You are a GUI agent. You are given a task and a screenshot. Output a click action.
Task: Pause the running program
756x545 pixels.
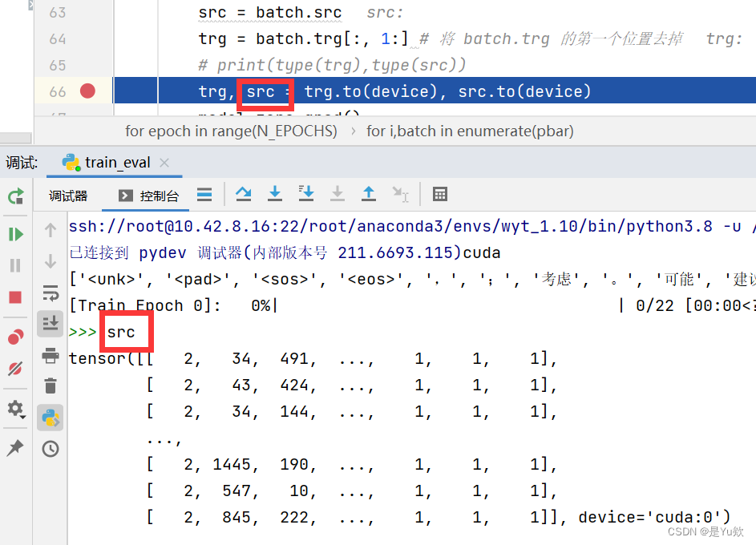[x=15, y=265]
